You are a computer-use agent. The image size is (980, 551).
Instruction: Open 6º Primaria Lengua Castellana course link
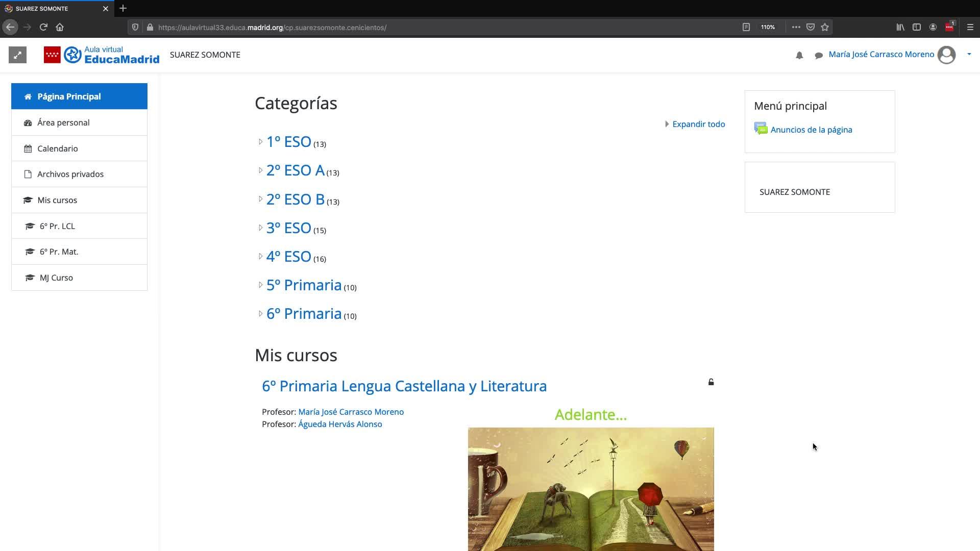pyautogui.click(x=404, y=386)
